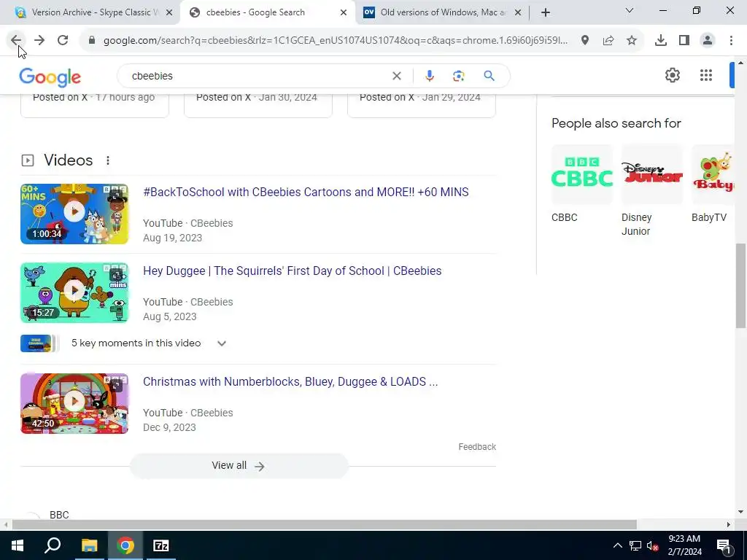Click the horizontal scrollbar thumb
747x560 pixels.
point(324,525)
